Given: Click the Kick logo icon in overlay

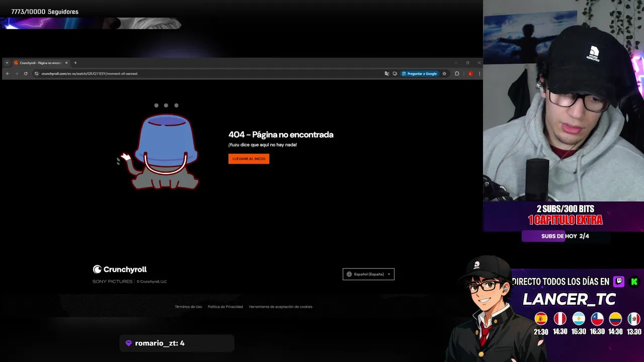Looking at the screenshot, I should (634, 282).
